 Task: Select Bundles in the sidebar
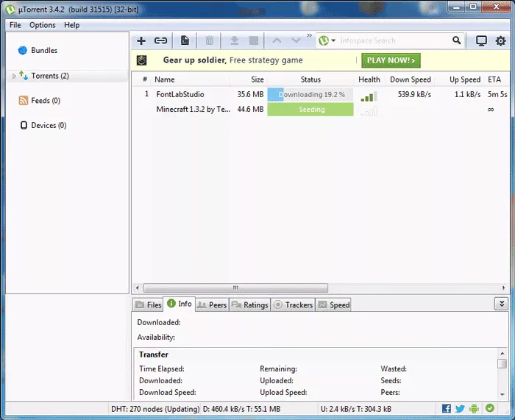[44, 50]
